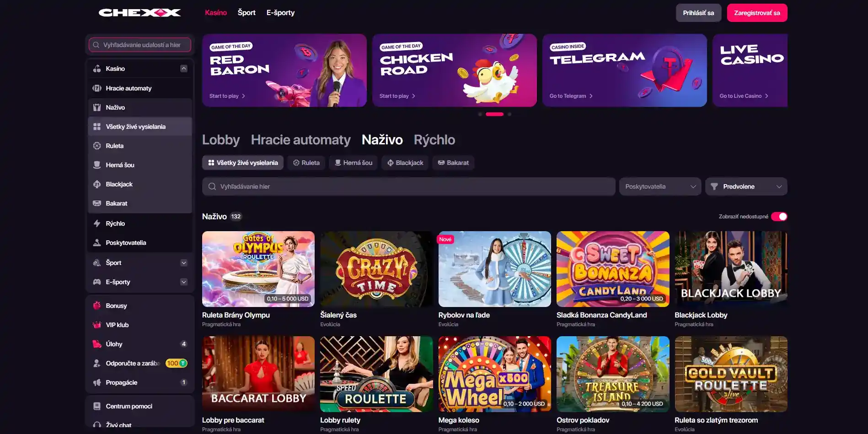Click the Poskytovatelia person icon
Image resolution: width=868 pixels, height=434 pixels.
tap(97, 243)
